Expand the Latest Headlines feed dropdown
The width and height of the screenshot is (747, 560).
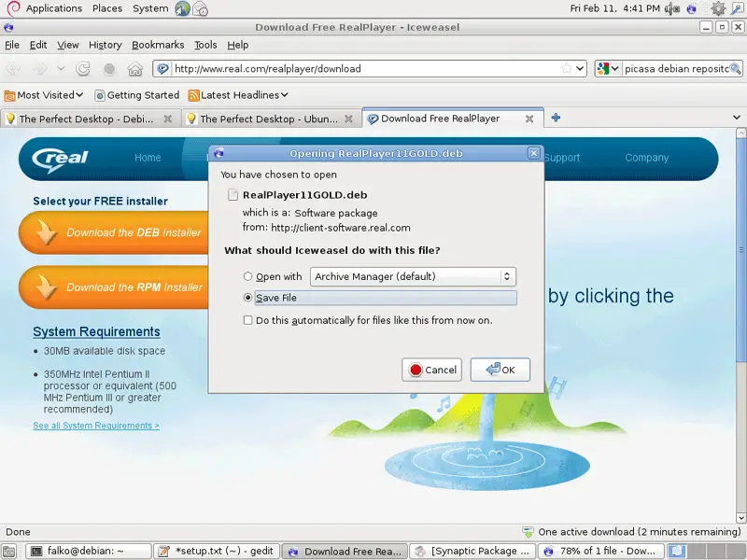[239, 95]
